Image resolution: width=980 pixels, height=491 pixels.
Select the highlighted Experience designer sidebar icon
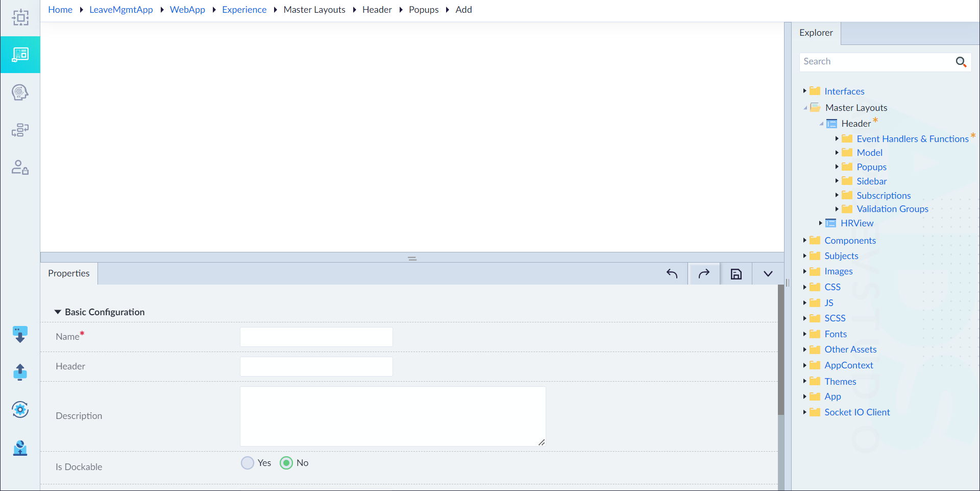point(20,55)
